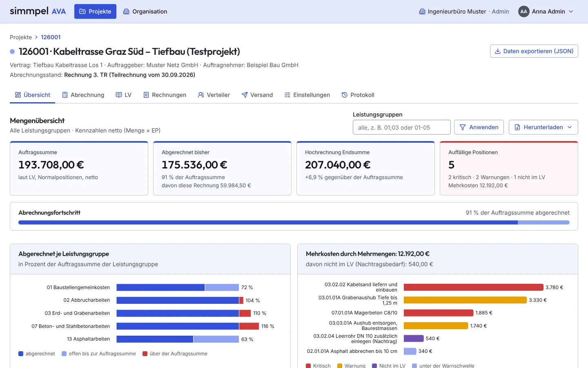Click Daten exportieren (JSON) button
This screenshot has width=588, height=368.
534,51
